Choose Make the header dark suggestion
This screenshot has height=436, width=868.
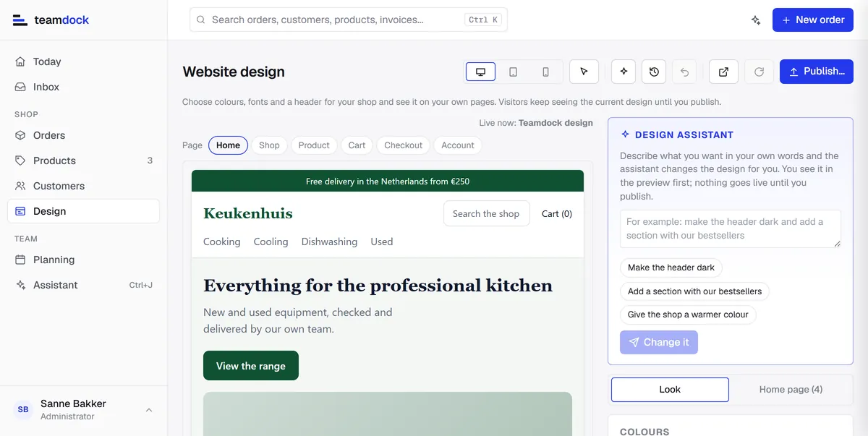coord(671,268)
